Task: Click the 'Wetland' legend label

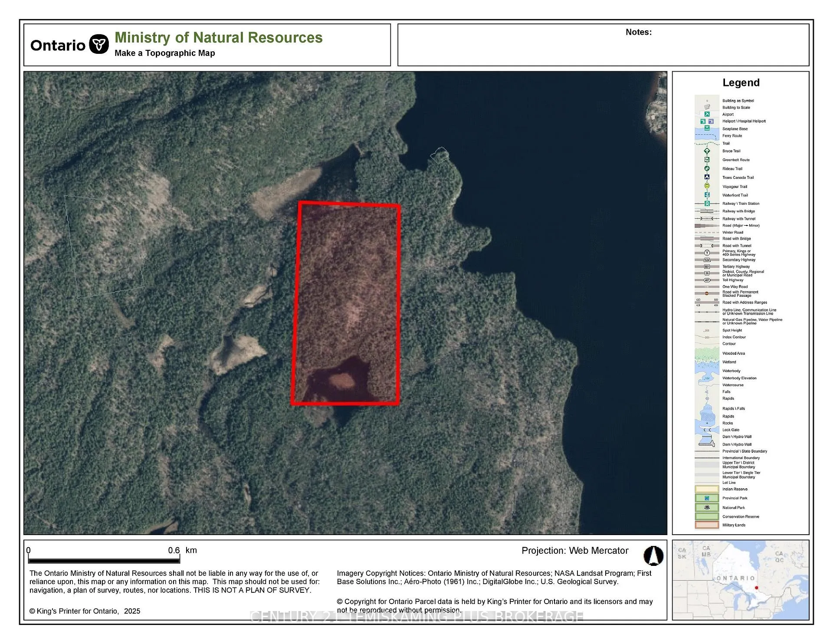Action: click(x=729, y=362)
